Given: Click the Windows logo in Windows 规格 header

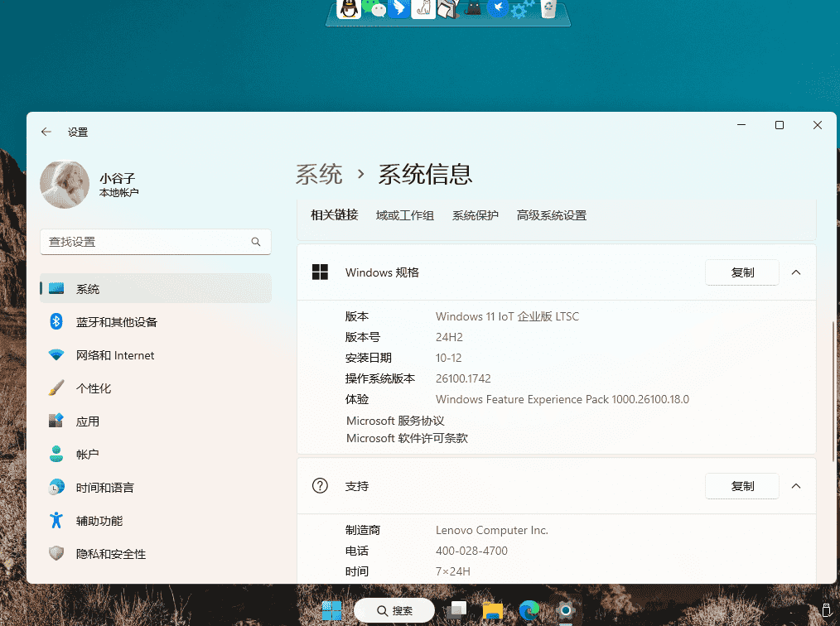Looking at the screenshot, I should coord(320,272).
